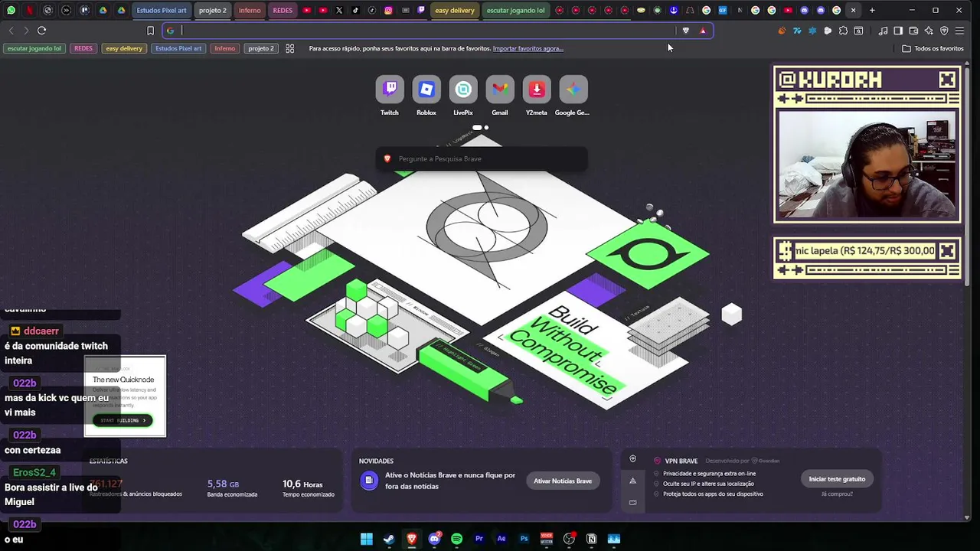Viewport: 980px width, 551px height.
Task: Open escutar jogando lol bookmark folder
Action: tap(34, 48)
